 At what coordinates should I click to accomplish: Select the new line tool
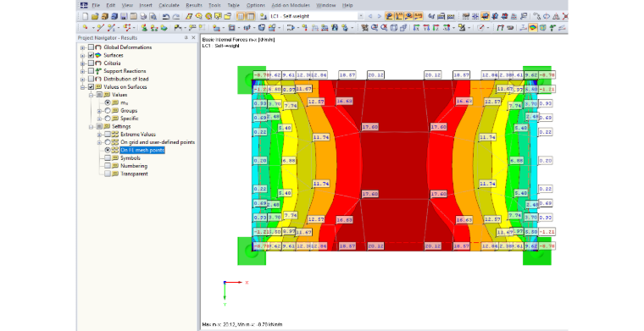[x=101, y=27]
